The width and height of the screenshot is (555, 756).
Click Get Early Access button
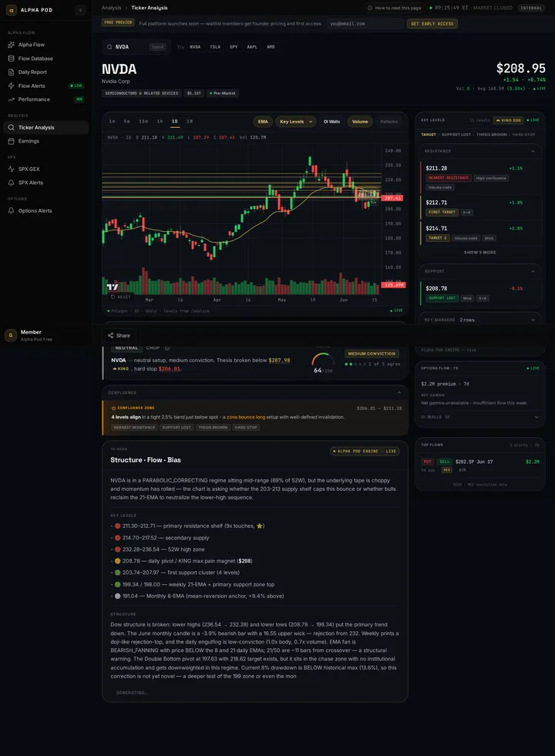pyautogui.click(x=432, y=24)
